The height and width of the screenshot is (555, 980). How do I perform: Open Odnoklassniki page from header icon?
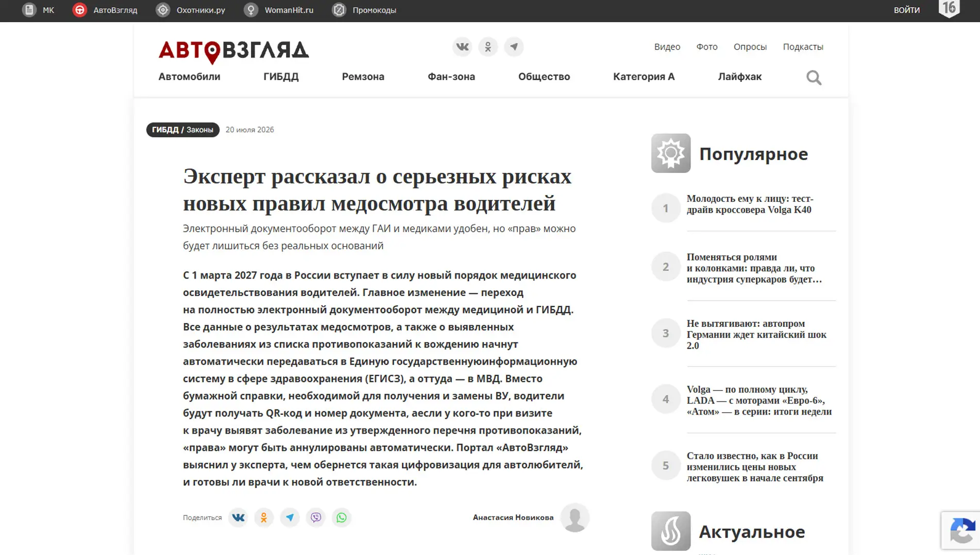click(x=488, y=47)
